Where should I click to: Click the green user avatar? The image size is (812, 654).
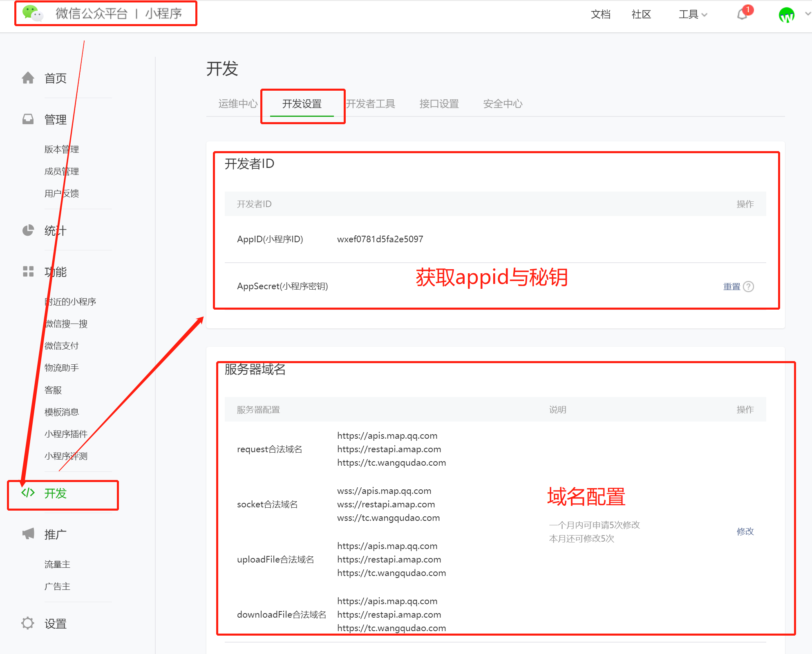click(787, 15)
